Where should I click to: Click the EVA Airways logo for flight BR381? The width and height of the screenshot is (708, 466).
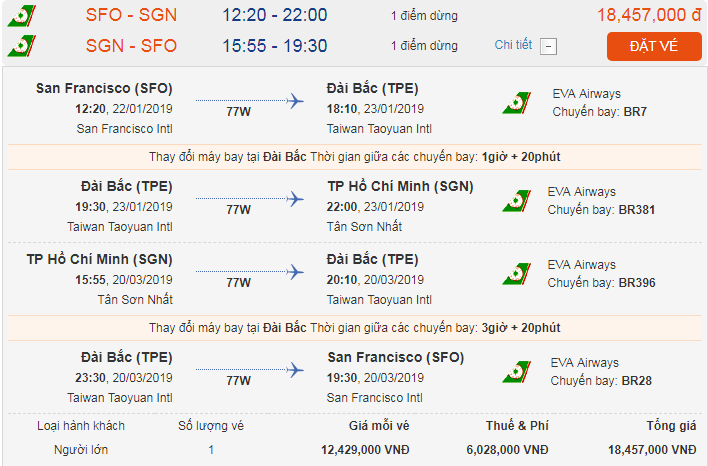pyautogui.click(x=517, y=201)
